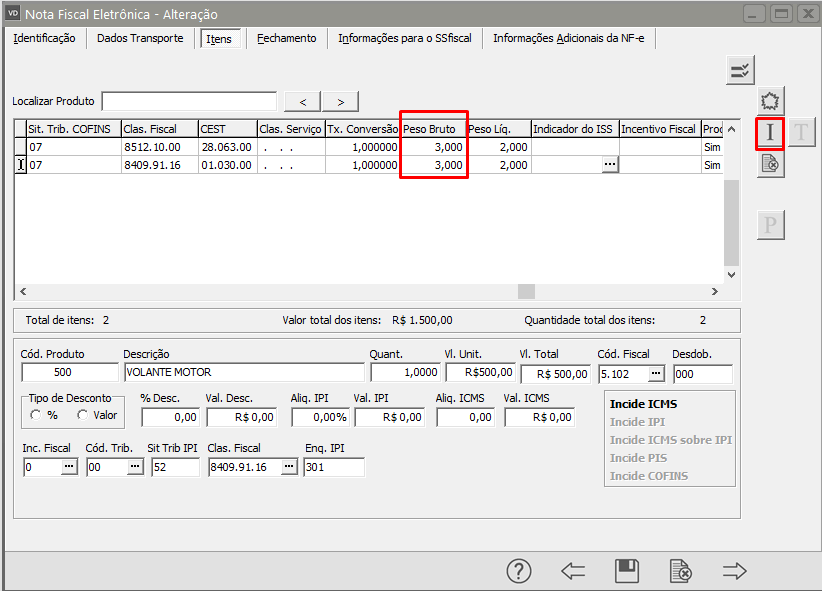
Task: Click the help question mark icon
Action: pos(518,571)
